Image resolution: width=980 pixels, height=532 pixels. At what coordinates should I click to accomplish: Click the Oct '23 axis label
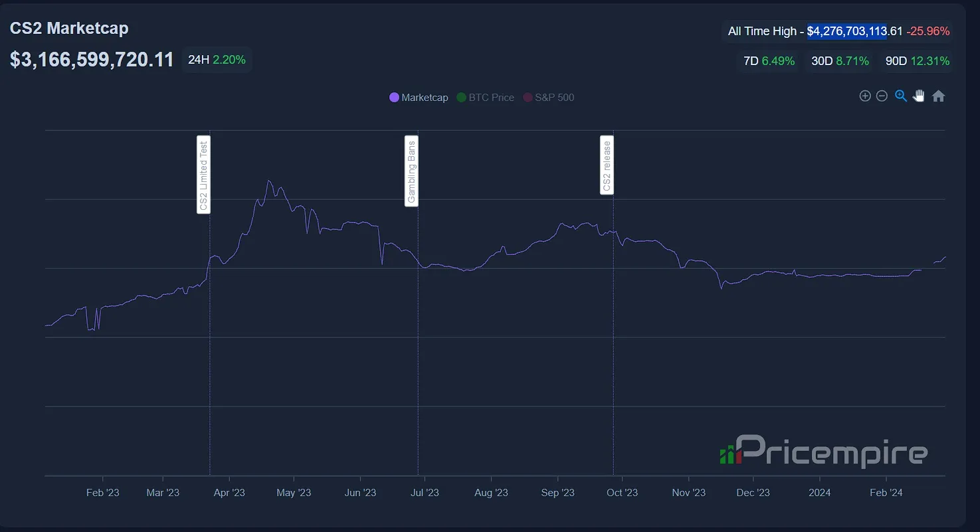[622, 493]
